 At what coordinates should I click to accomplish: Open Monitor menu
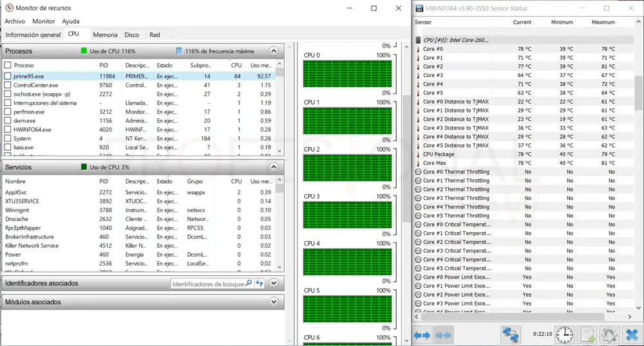(x=44, y=21)
